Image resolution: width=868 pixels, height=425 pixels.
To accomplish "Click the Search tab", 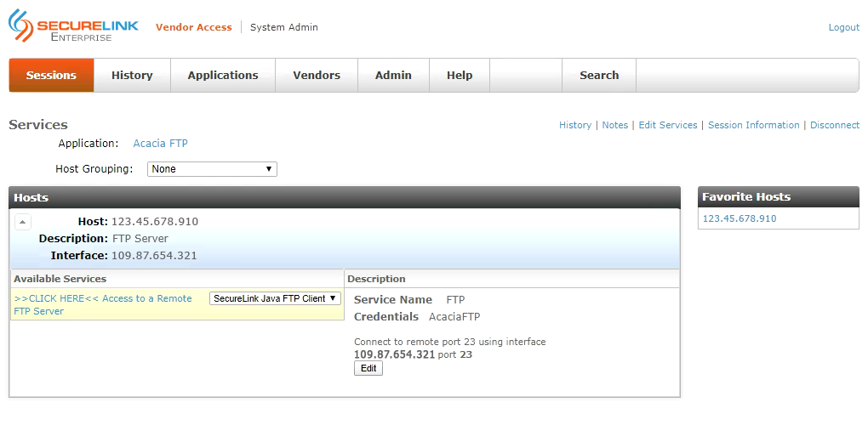I will click(599, 76).
